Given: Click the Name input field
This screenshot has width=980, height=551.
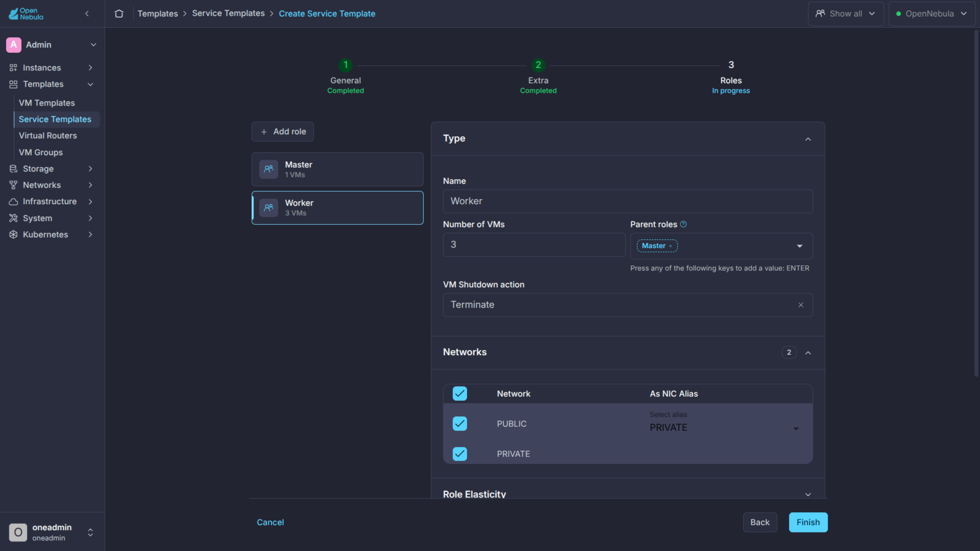Looking at the screenshot, I should tap(628, 202).
